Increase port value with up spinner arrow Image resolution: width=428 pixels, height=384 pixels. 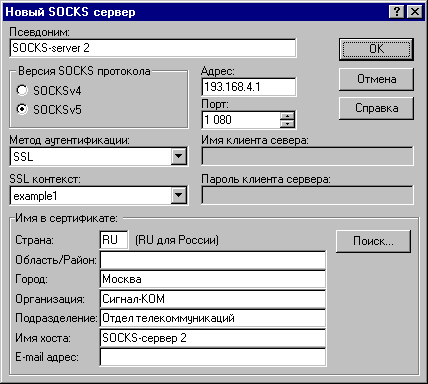pos(287,116)
